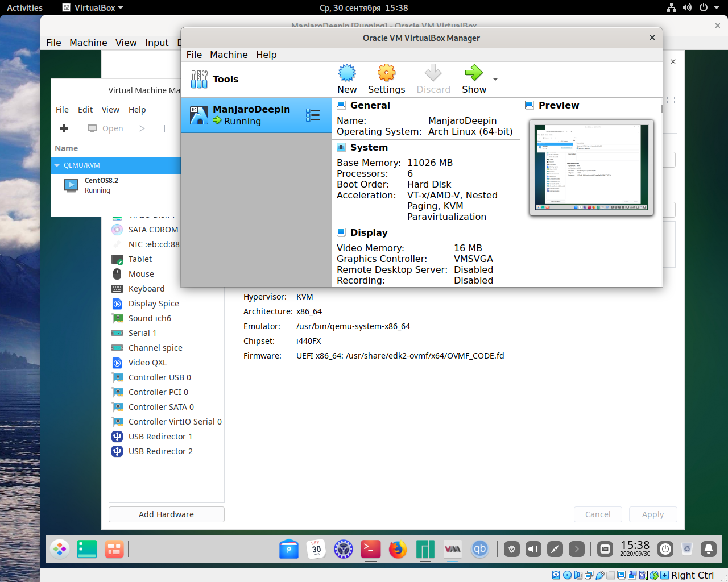Open the Machine menu in VirtualBox Manager
Image resolution: width=728 pixels, height=582 pixels.
click(x=229, y=55)
